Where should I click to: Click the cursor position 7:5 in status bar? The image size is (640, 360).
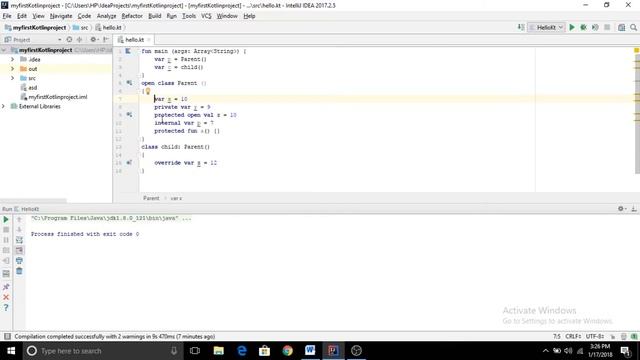(x=557, y=336)
